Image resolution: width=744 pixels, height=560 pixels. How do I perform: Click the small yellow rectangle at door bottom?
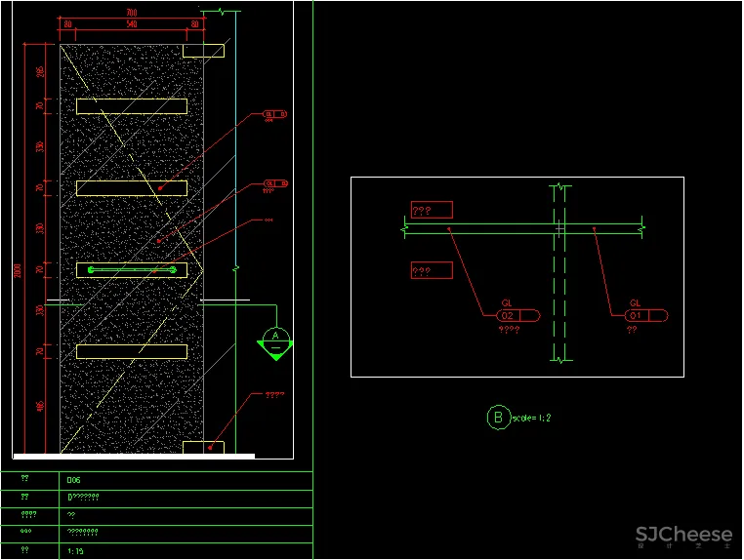coord(203,447)
